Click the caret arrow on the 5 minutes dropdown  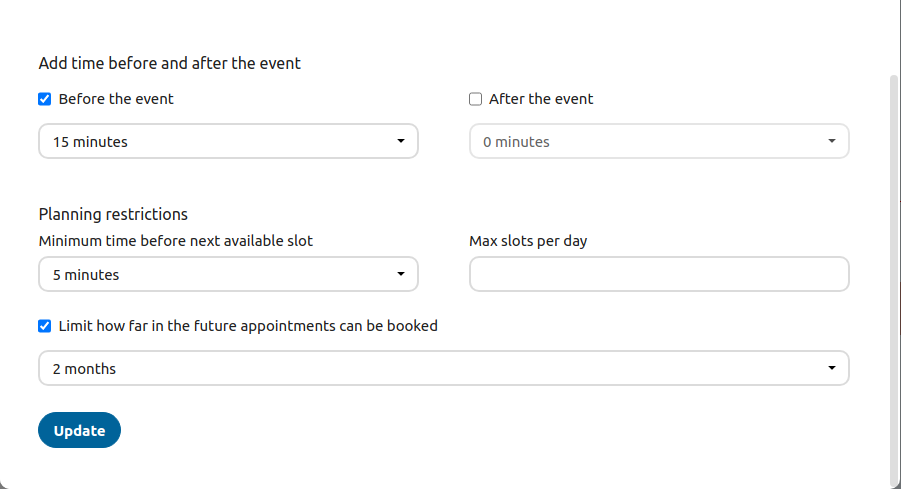point(400,274)
